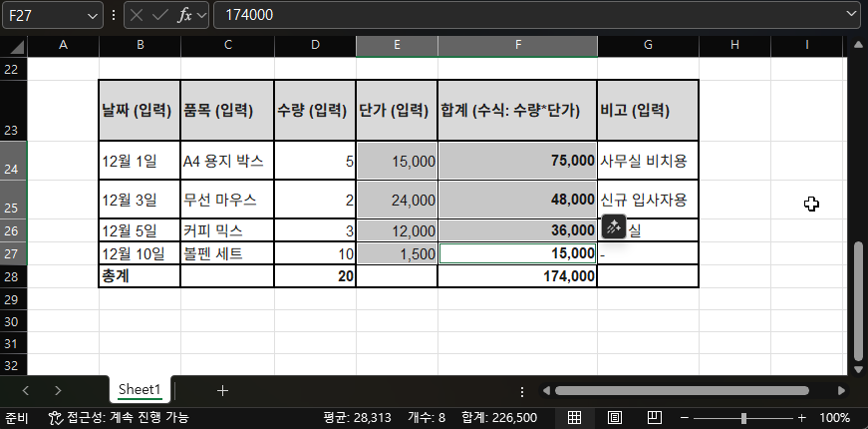Open the Name Box dropdown arrow
This screenshot has height=429, width=868.
pos(93,16)
